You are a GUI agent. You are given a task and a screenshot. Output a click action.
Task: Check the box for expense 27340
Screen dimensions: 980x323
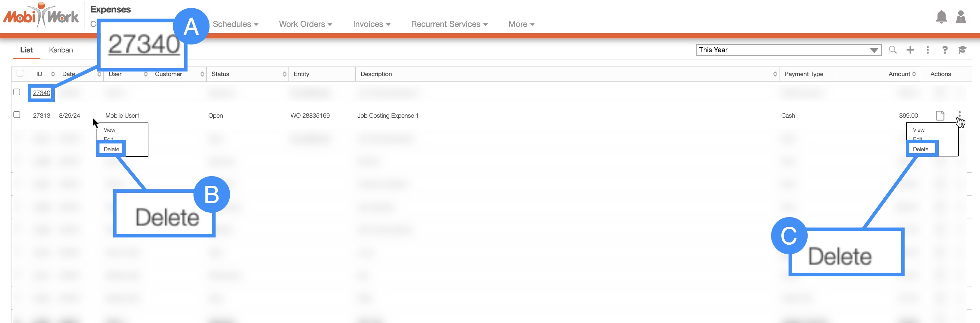17,92
